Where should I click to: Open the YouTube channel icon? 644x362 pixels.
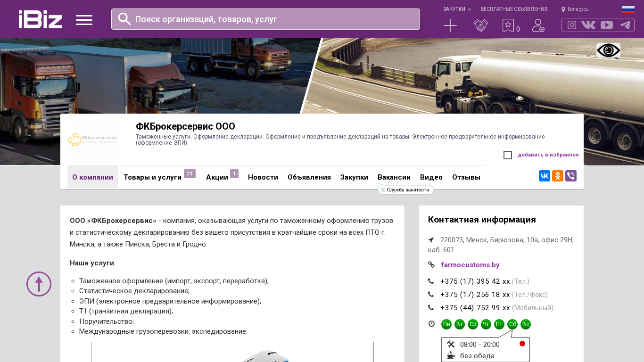pyautogui.click(x=607, y=25)
